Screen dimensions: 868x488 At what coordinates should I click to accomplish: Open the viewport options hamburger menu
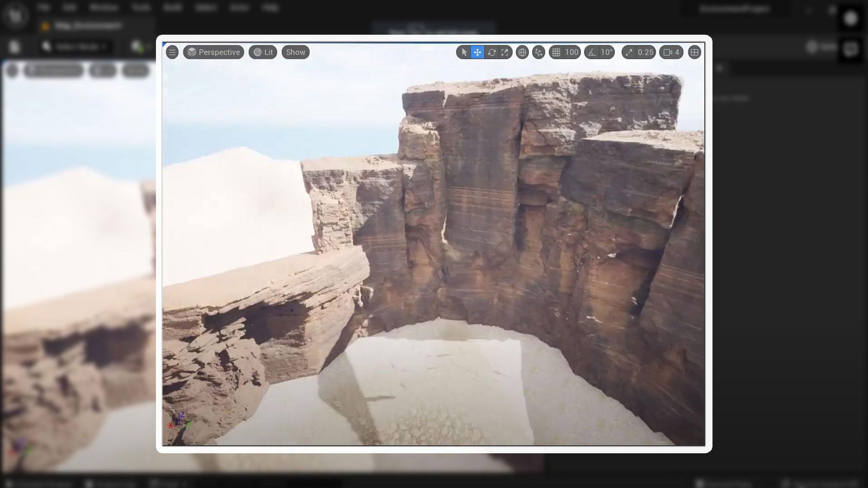[172, 52]
